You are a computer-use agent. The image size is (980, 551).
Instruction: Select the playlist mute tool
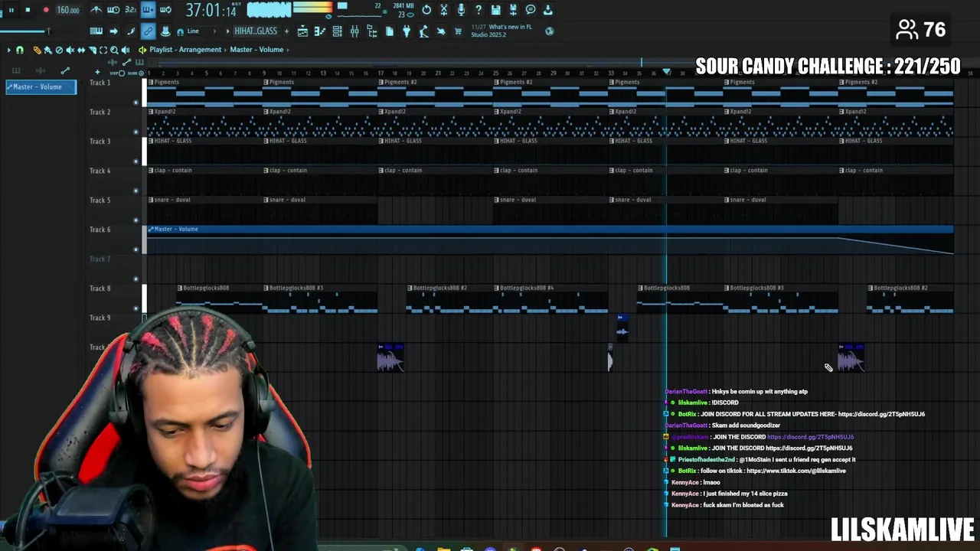[70, 50]
